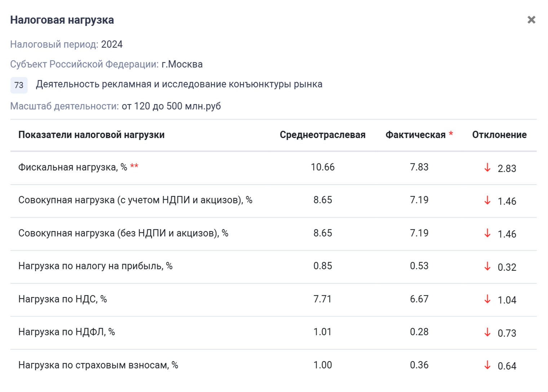This screenshot has width=548, height=392.
Task: Click the double asterisk after Фискальная нагрузка
Action: click(134, 166)
